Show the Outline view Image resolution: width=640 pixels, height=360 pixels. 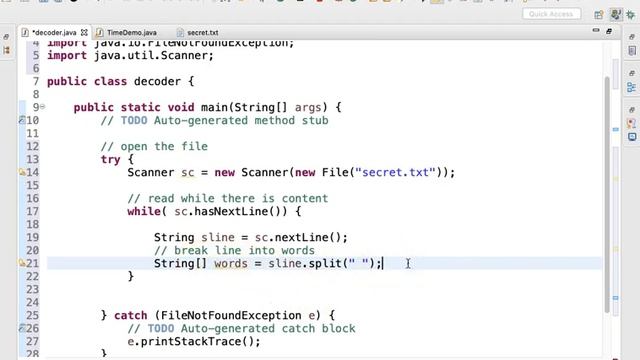point(631,87)
